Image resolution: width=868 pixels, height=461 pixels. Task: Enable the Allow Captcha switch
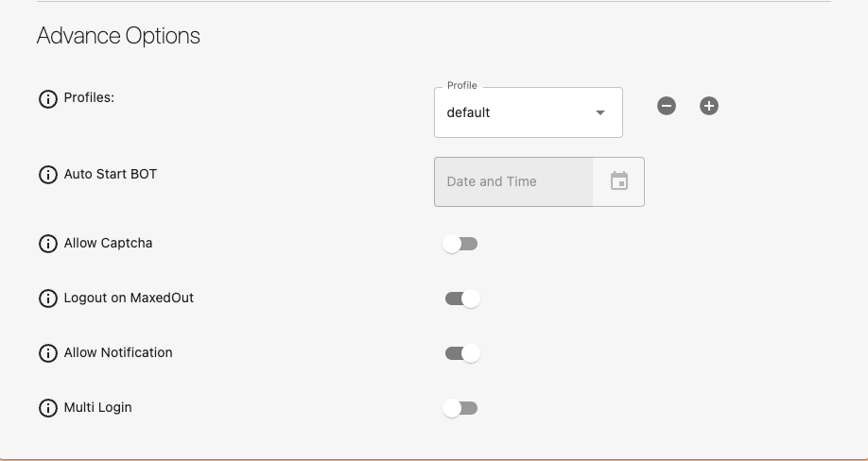pos(460,244)
